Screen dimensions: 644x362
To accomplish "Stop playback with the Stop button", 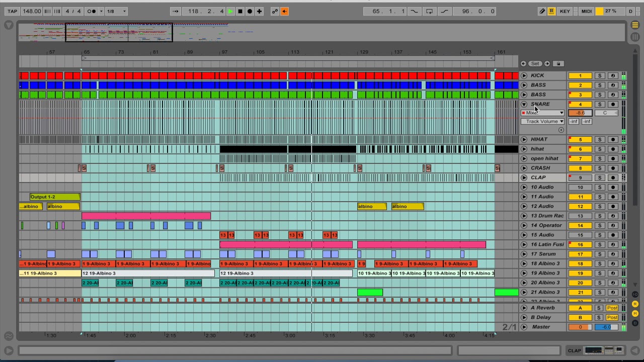I will 240,11.
